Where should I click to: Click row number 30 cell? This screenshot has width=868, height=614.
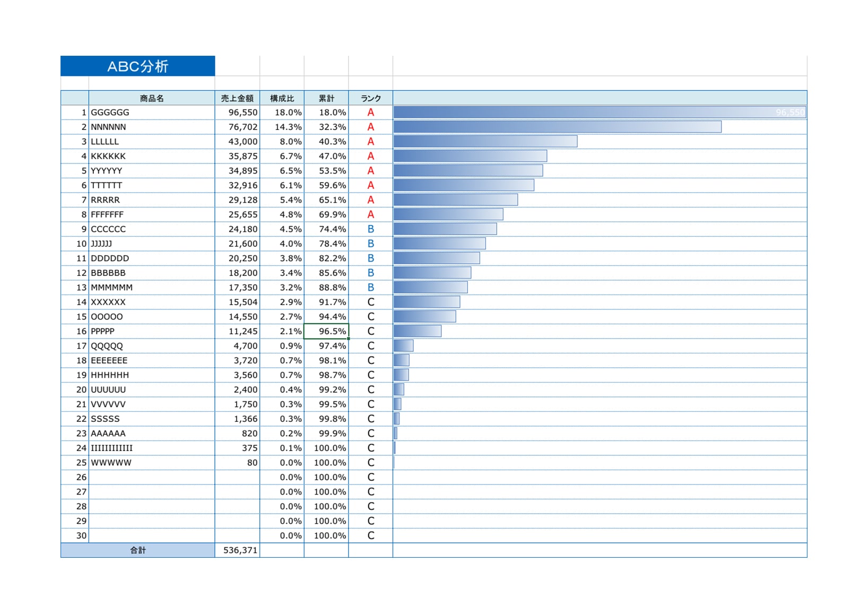tap(74, 535)
